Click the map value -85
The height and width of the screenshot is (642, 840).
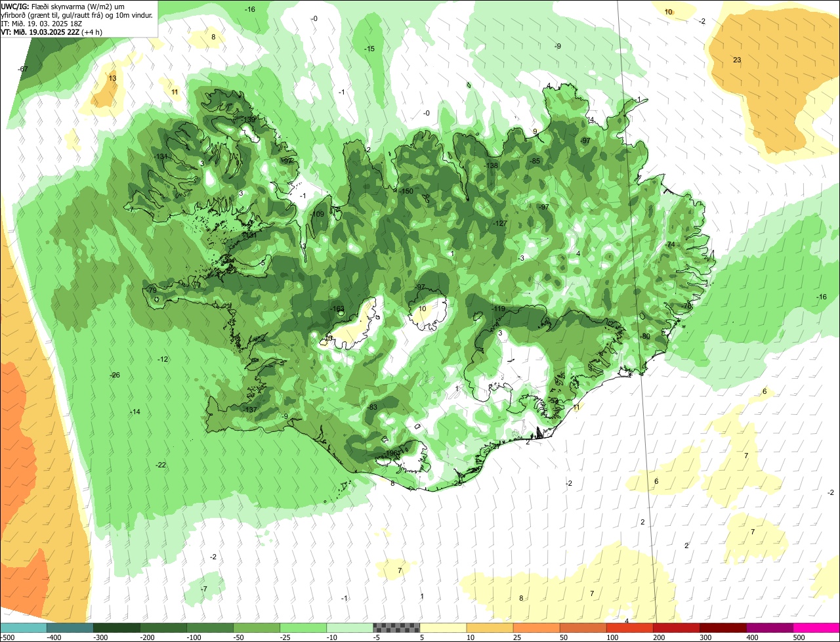[x=535, y=161]
